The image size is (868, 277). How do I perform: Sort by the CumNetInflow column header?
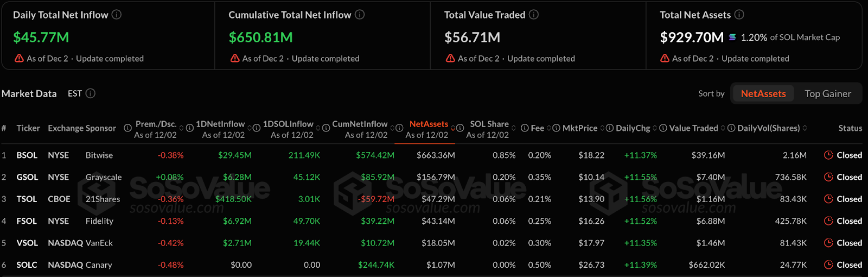pos(360,124)
